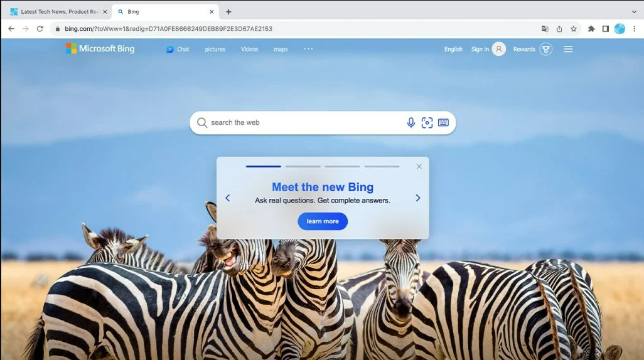Click the Sign in profile avatar

[x=498, y=50]
